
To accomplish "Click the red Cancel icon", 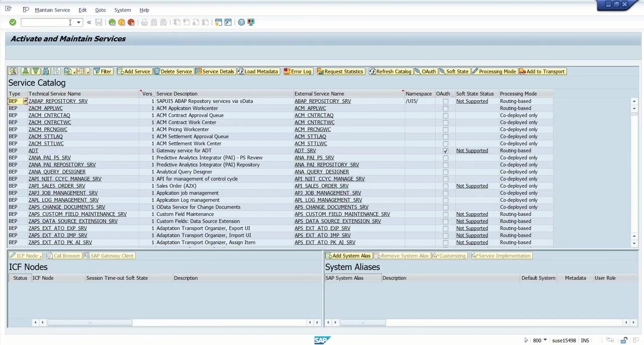I will point(131,22).
